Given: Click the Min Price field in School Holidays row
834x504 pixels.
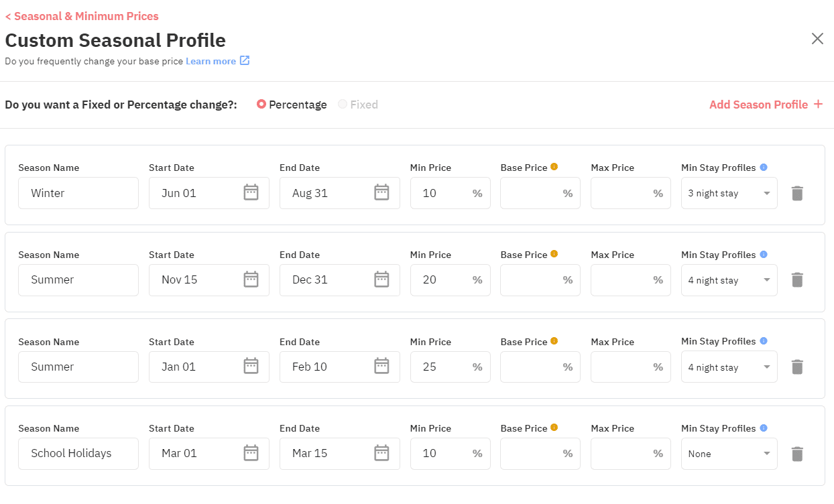Looking at the screenshot, I should pos(451,454).
